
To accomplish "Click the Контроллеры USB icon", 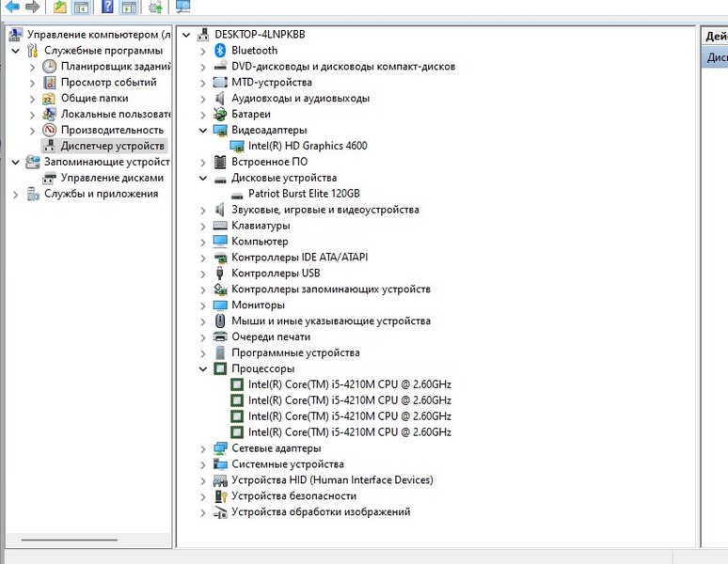I will 220,273.
